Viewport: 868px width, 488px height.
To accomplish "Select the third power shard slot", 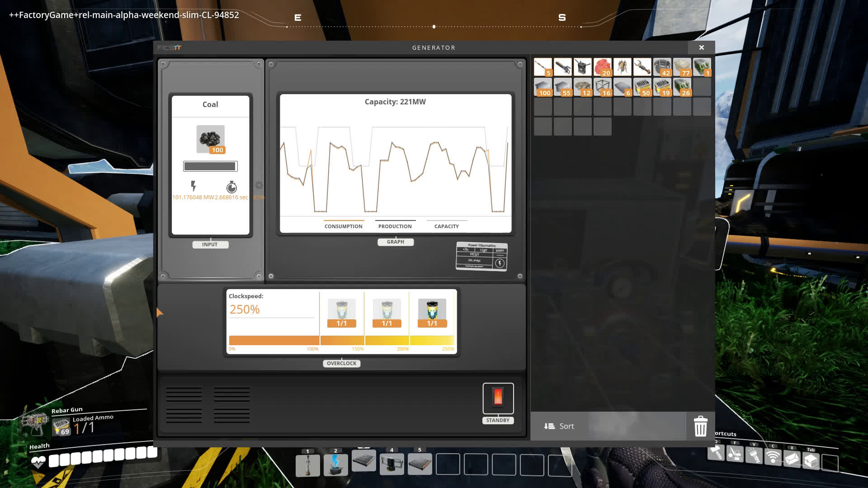I will coord(432,313).
